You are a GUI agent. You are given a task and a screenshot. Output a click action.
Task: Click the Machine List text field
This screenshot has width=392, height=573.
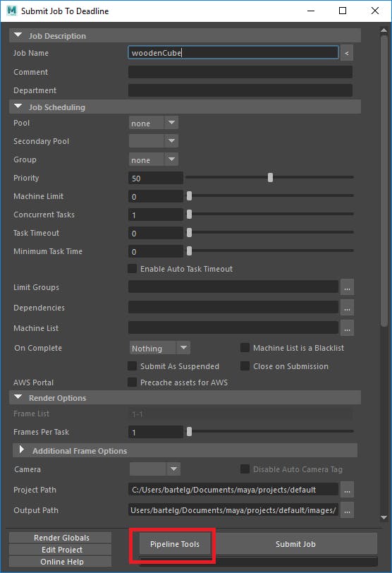[x=233, y=328]
